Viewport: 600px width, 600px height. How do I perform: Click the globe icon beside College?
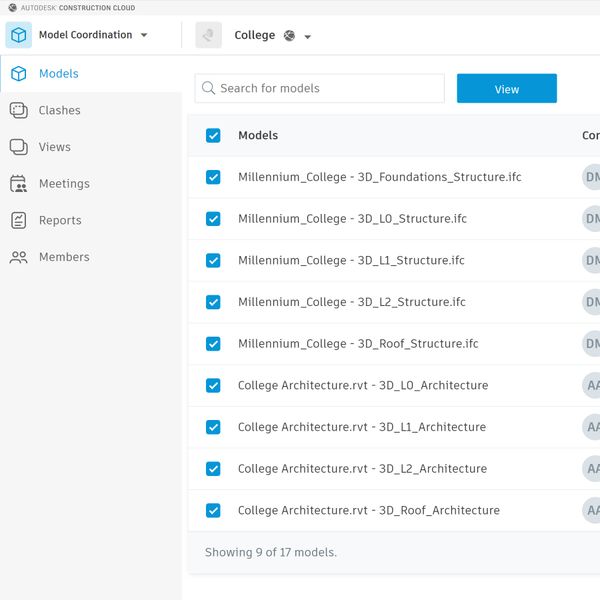[x=289, y=36]
